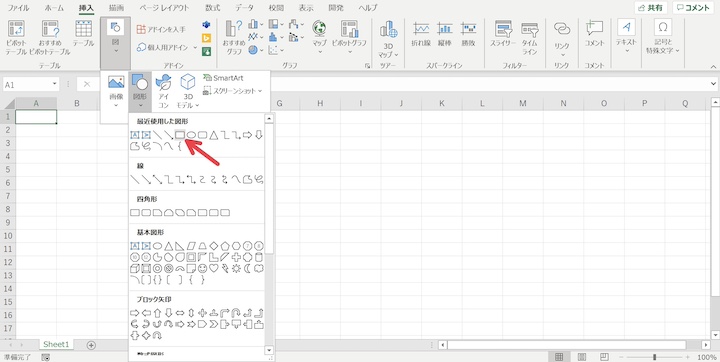Expand the Screenshot dropdown
This screenshot has height=362, width=720.
pos(232,91)
